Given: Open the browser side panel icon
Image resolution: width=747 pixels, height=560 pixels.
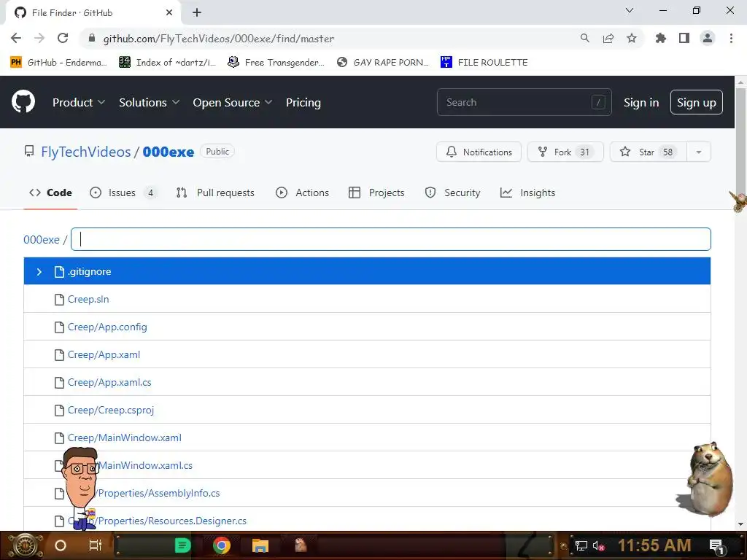Looking at the screenshot, I should click(684, 38).
